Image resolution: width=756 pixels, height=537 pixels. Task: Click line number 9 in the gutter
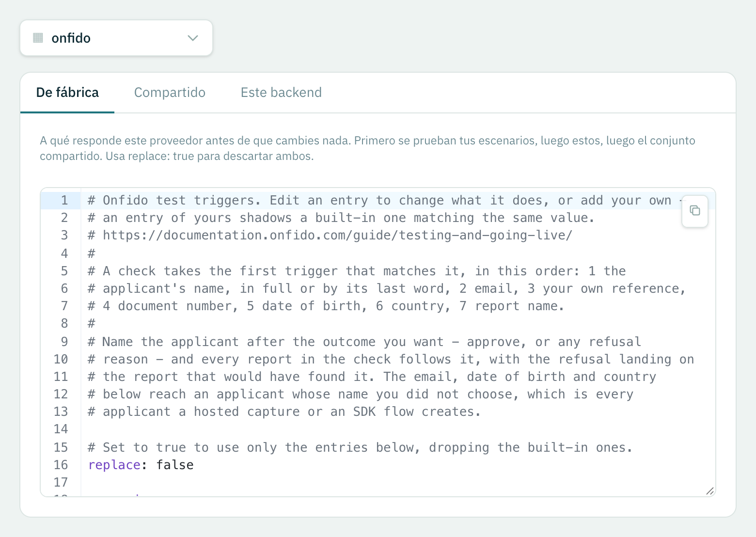click(x=64, y=342)
